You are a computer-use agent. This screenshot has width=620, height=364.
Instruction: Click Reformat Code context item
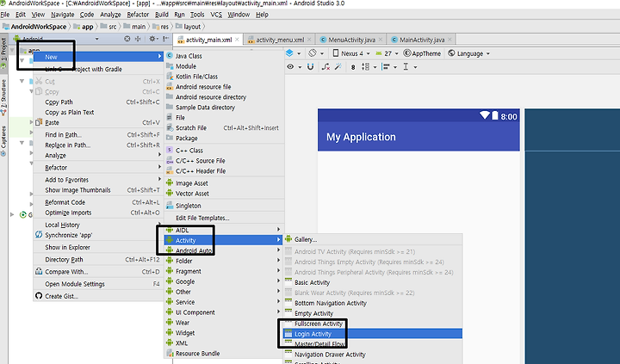[x=98, y=202]
